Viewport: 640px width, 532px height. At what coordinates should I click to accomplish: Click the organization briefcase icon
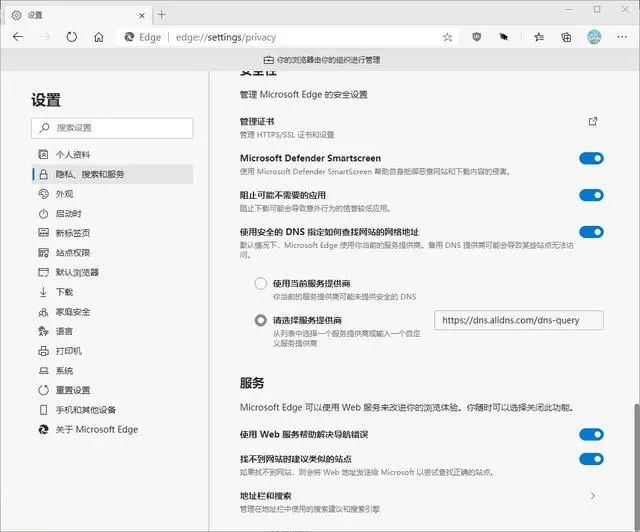click(x=268, y=60)
